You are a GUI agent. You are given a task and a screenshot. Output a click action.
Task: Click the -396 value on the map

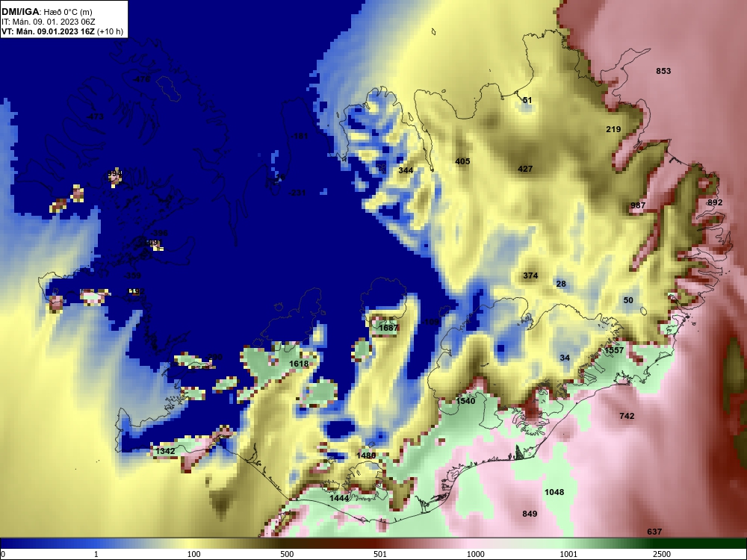pos(158,233)
